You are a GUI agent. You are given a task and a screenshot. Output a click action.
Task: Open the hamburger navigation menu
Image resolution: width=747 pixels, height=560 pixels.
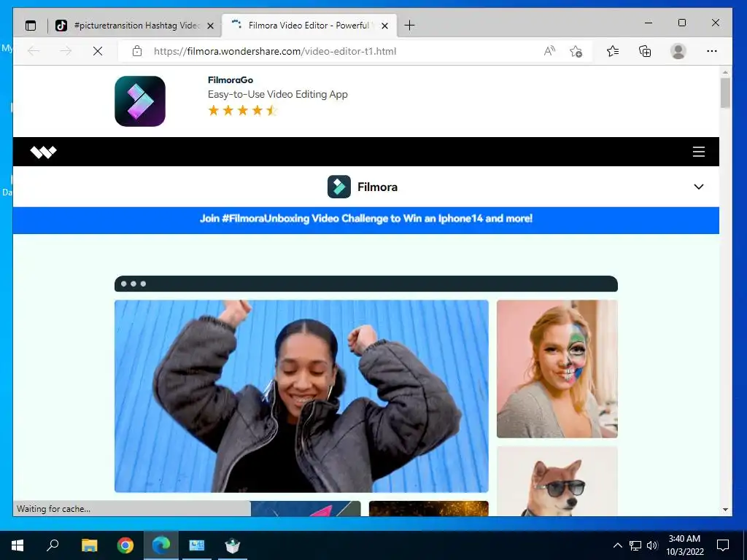point(698,152)
